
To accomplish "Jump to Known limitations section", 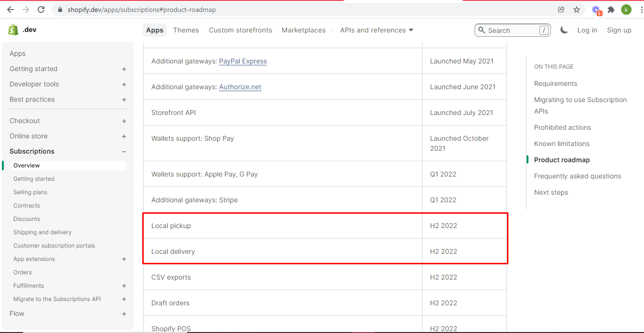I will (561, 144).
